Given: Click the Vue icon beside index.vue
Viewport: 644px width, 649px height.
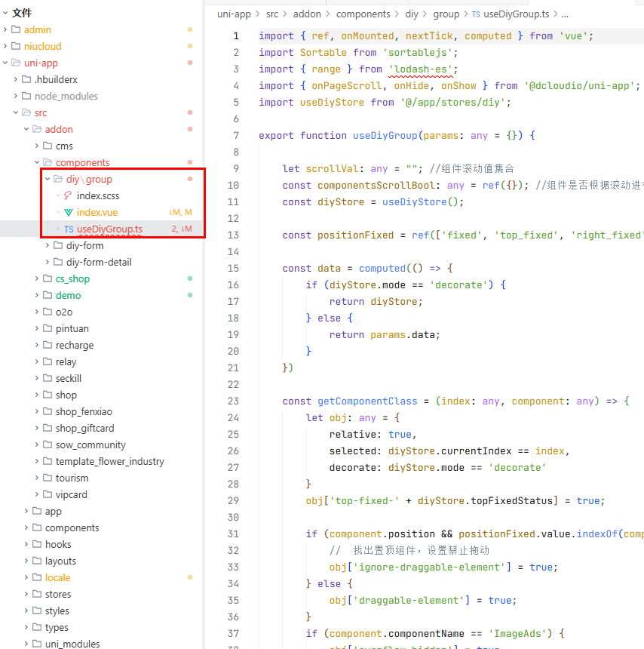Looking at the screenshot, I should click(x=69, y=213).
